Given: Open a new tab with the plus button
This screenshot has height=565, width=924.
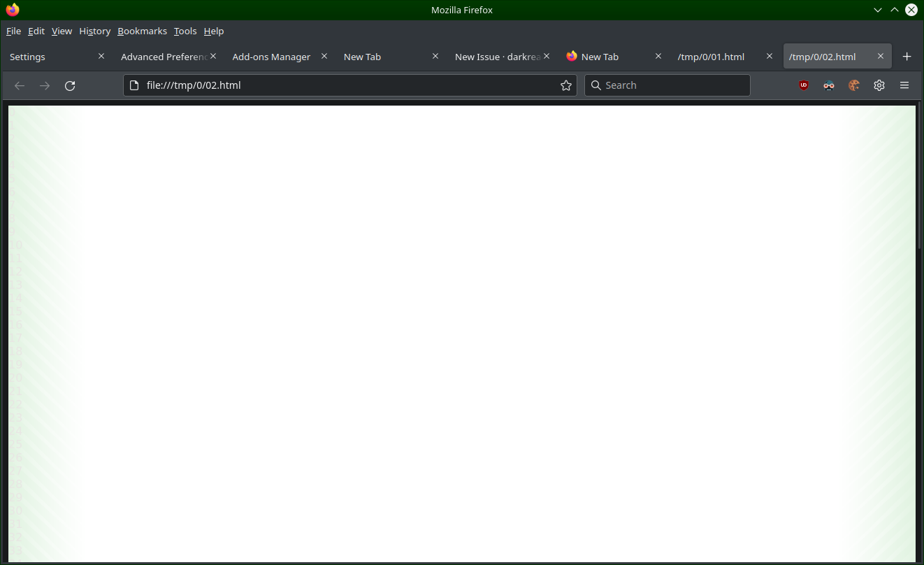Looking at the screenshot, I should tap(907, 56).
